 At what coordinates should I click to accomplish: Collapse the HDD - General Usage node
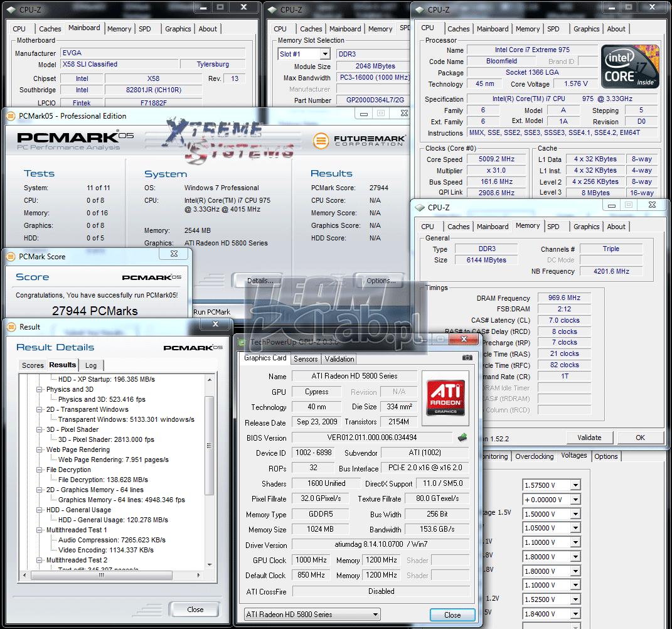pos(39,510)
